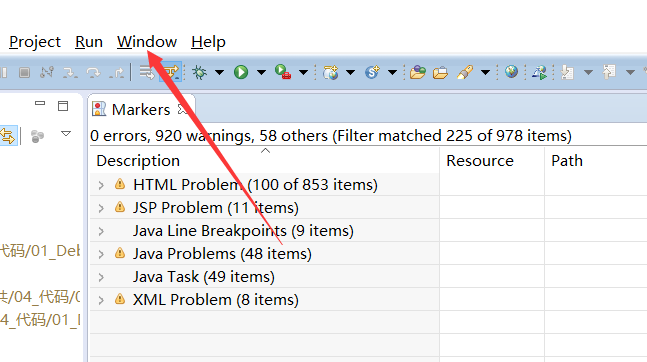Viewport: 647px width, 362px height.
Task: Open the Search dropdown arrow
Action: [486, 73]
